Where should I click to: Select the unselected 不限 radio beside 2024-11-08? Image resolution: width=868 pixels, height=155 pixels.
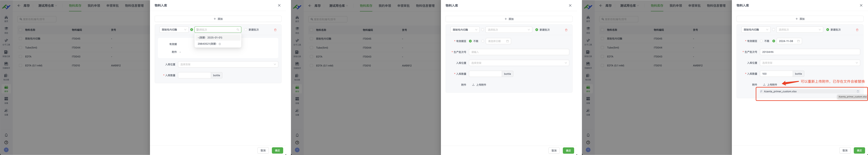[761, 41]
